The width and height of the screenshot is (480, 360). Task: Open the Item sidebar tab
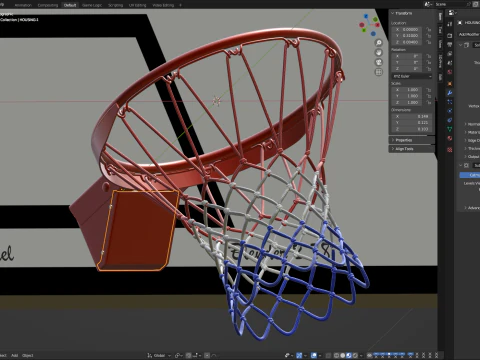click(440, 17)
